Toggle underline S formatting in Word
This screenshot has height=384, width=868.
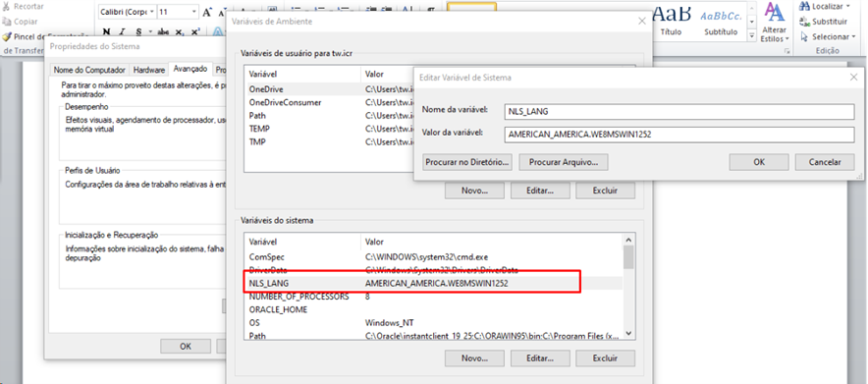tap(138, 31)
